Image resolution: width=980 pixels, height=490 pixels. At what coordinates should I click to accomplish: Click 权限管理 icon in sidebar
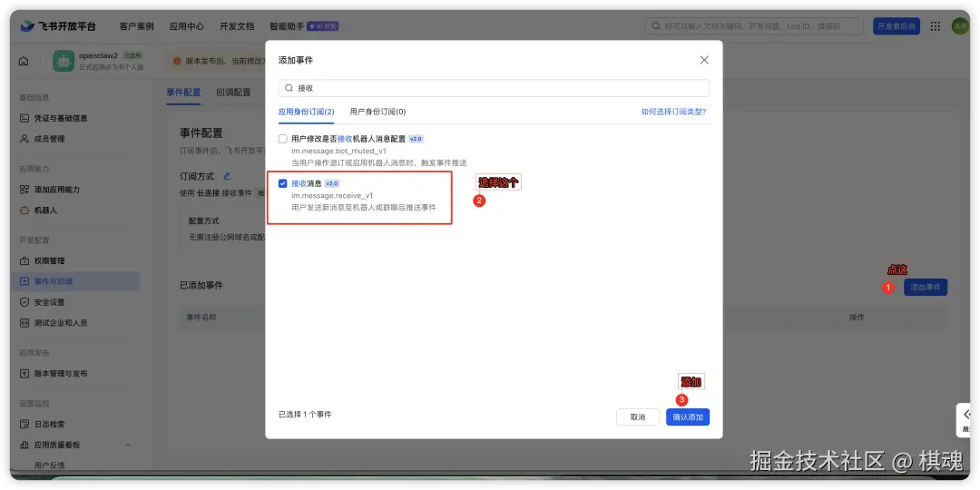click(24, 260)
